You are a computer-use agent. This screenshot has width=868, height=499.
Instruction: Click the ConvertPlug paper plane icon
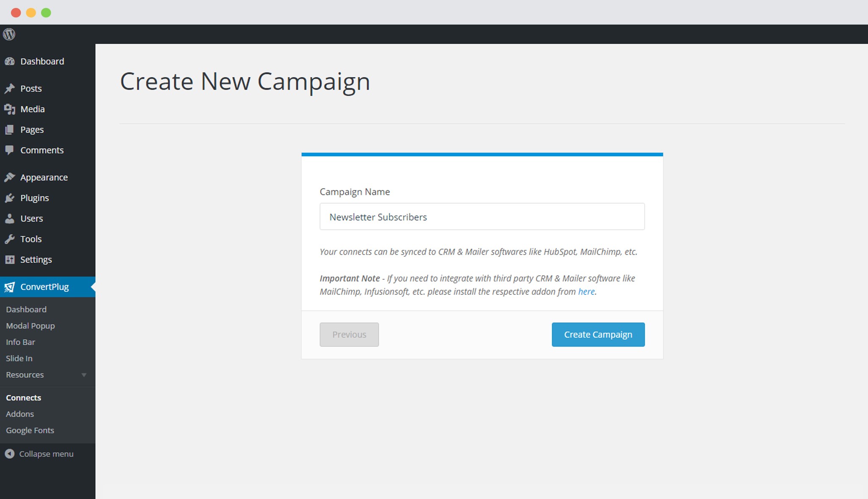[9, 287]
